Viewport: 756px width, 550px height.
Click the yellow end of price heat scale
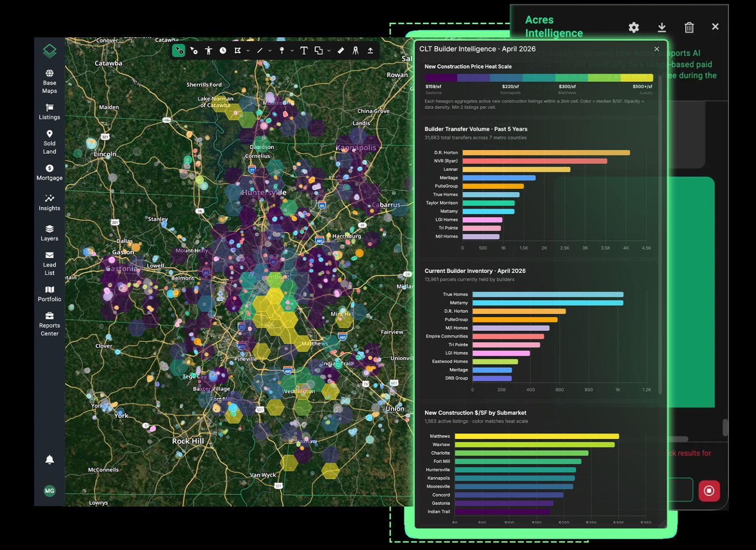coord(637,78)
